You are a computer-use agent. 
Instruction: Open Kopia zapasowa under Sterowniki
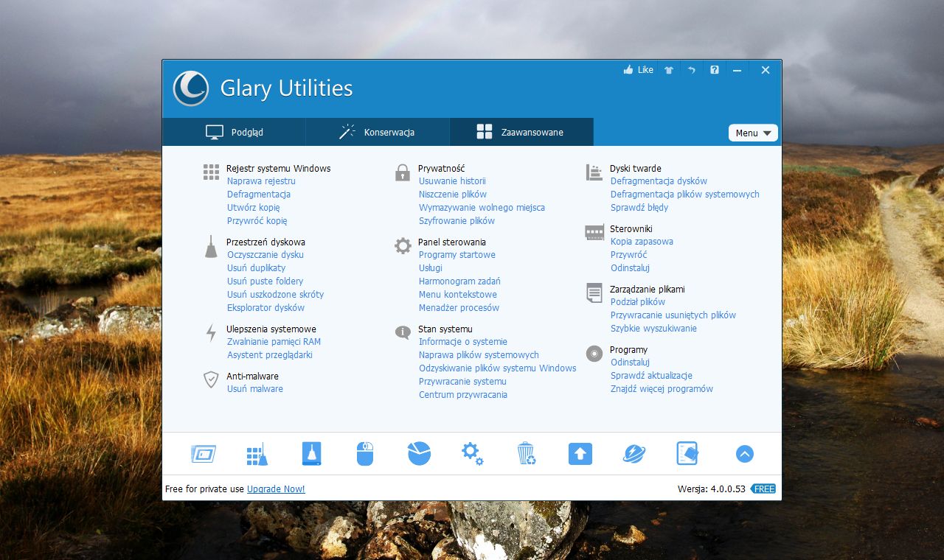(x=642, y=241)
